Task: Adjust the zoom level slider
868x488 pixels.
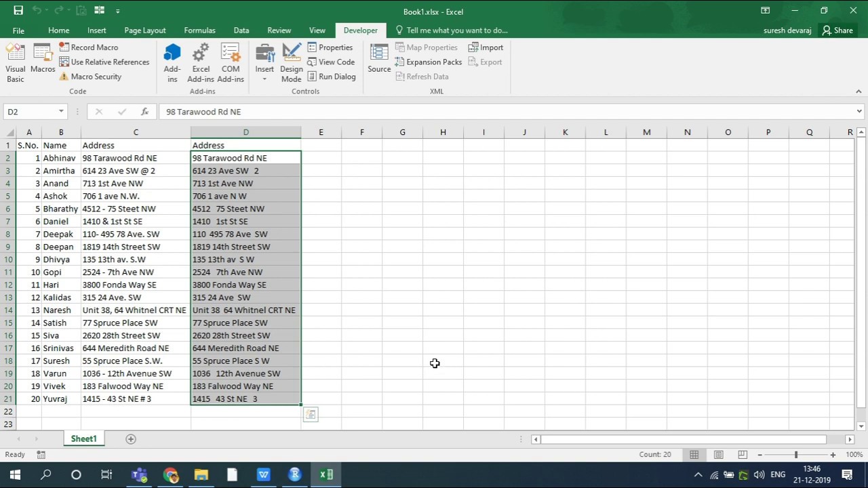Action: 796,455
